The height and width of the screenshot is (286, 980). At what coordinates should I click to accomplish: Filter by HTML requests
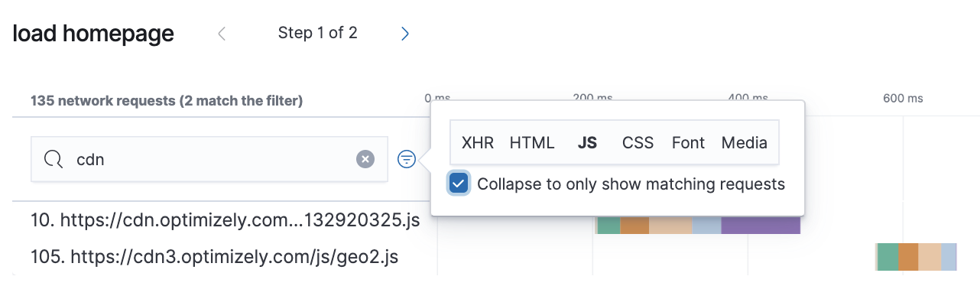[532, 143]
